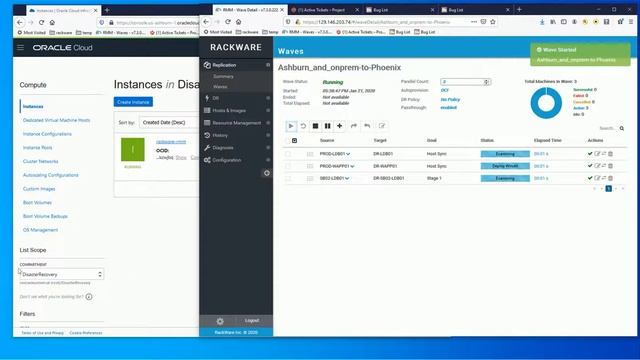Click the settings gear in the RackWare sidebar footer

tap(220, 321)
